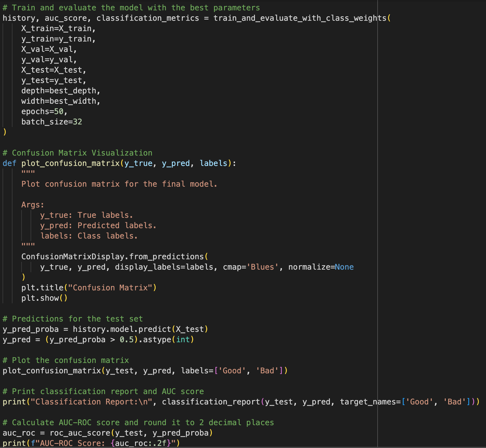Click 'target_names=' argument in print line
This screenshot has height=448, width=486.
[x=370, y=402]
